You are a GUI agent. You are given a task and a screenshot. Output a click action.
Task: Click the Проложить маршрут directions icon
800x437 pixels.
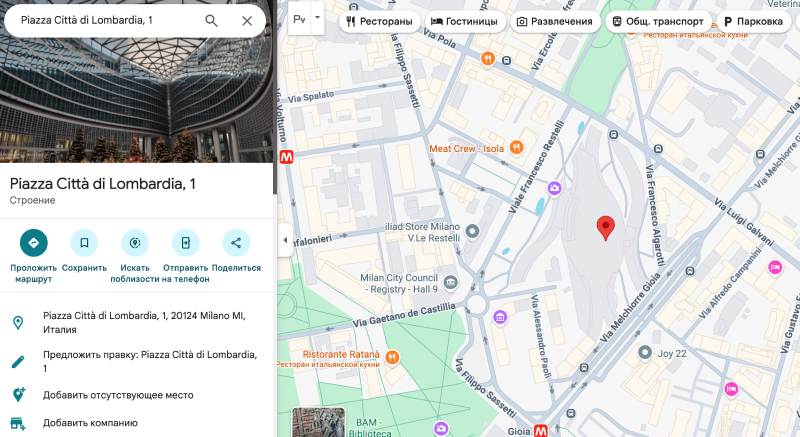(33, 242)
